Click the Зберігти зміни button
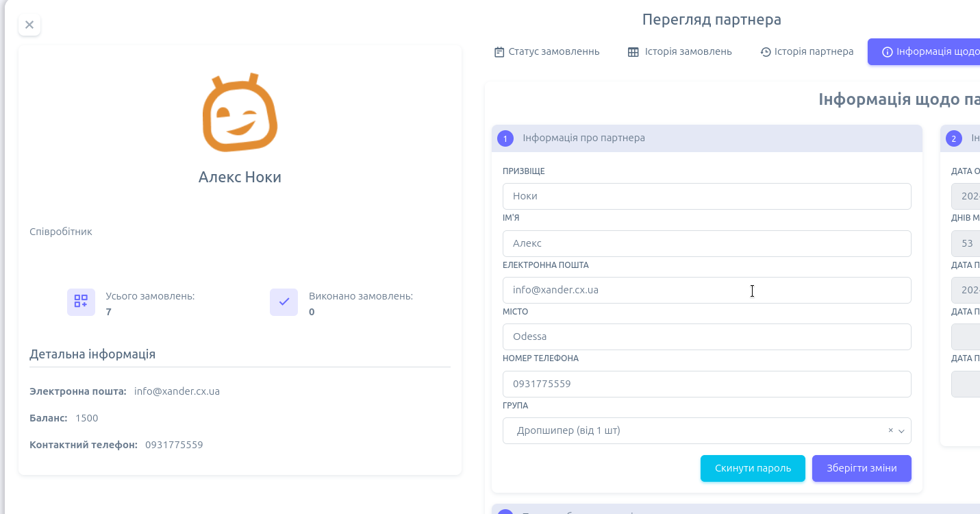This screenshot has height=514, width=980. click(x=861, y=468)
